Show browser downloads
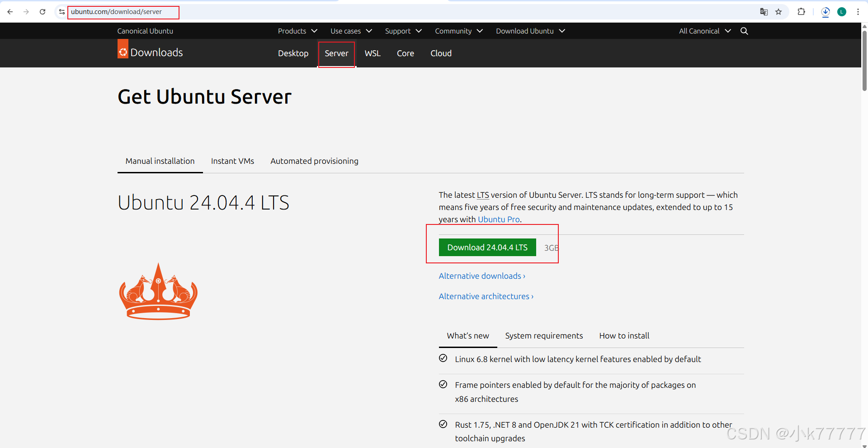The width and height of the screenshot is (868, 448). coord(826,12)
